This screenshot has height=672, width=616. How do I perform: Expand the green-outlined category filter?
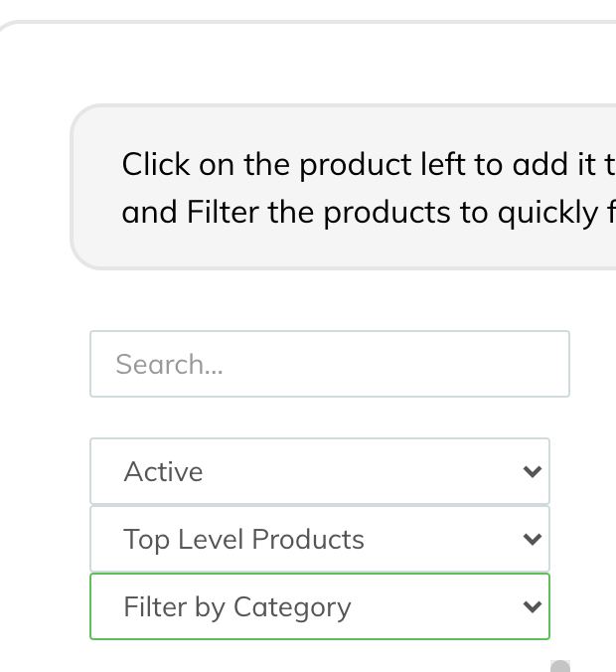[x=319, y=606]
